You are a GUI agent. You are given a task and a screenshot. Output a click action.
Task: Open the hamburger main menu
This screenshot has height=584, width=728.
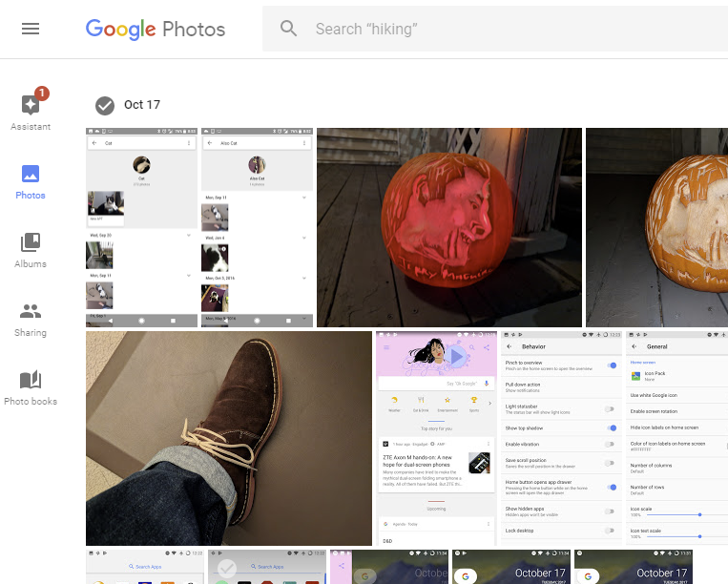click(x=31, y=29)
